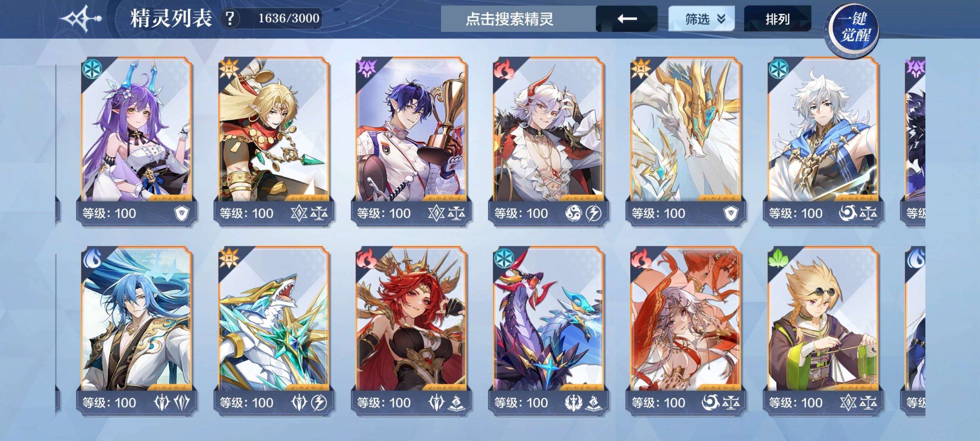Image resolution: width=980 pixels, height=441 pixels.
Task: Click lightning bolt icon on red-horned spirit card
Action: 593,213
